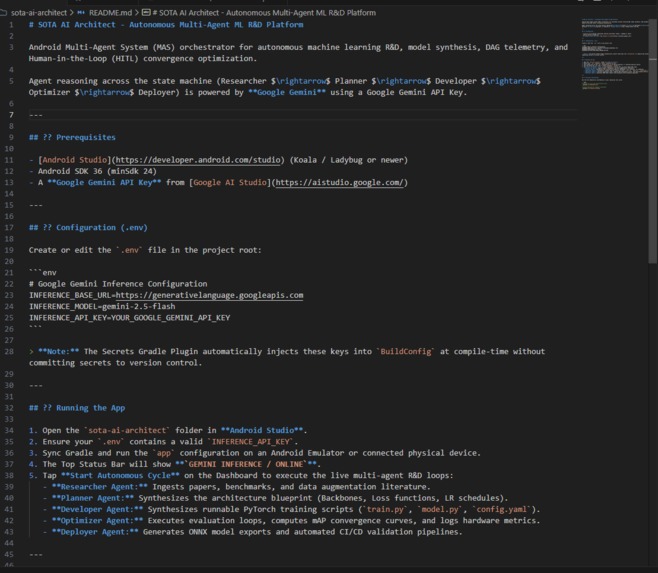Click the `BuildConfig` inline code
The image size is (658, 573).
pos(405,352)
